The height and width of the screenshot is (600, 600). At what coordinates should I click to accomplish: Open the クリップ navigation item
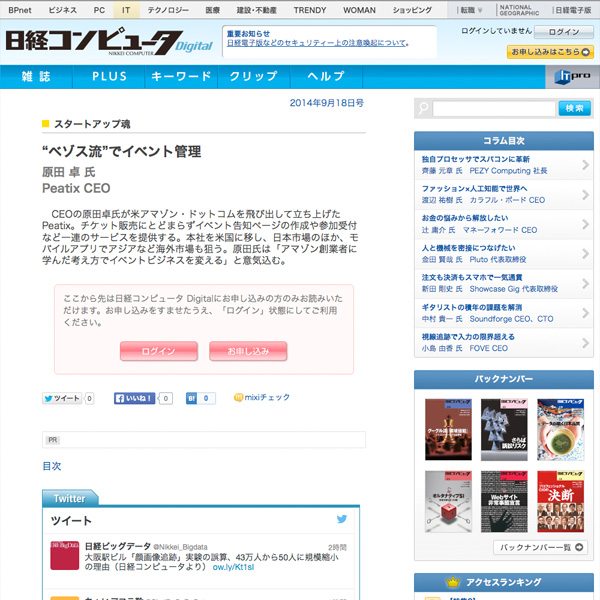coord(253,77)
